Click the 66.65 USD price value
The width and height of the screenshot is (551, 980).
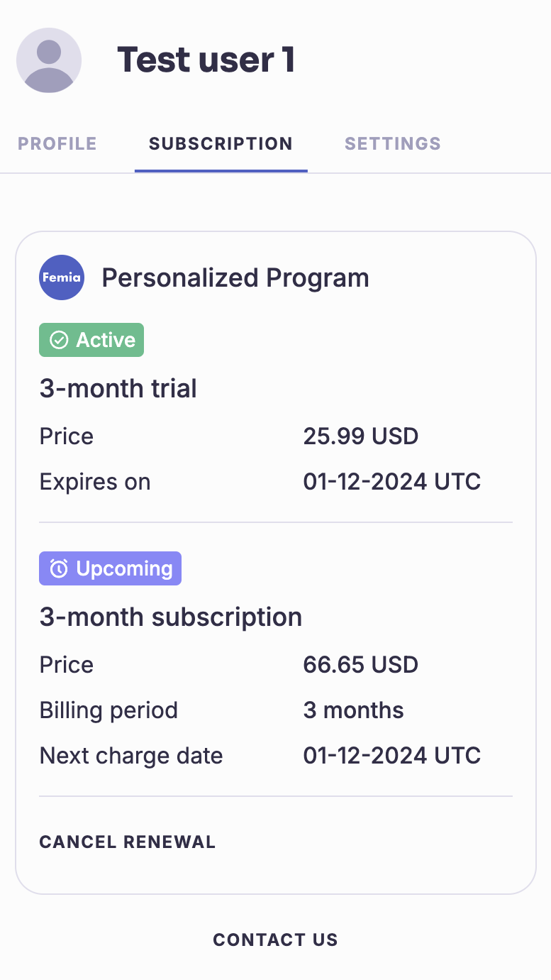(361, 664)
